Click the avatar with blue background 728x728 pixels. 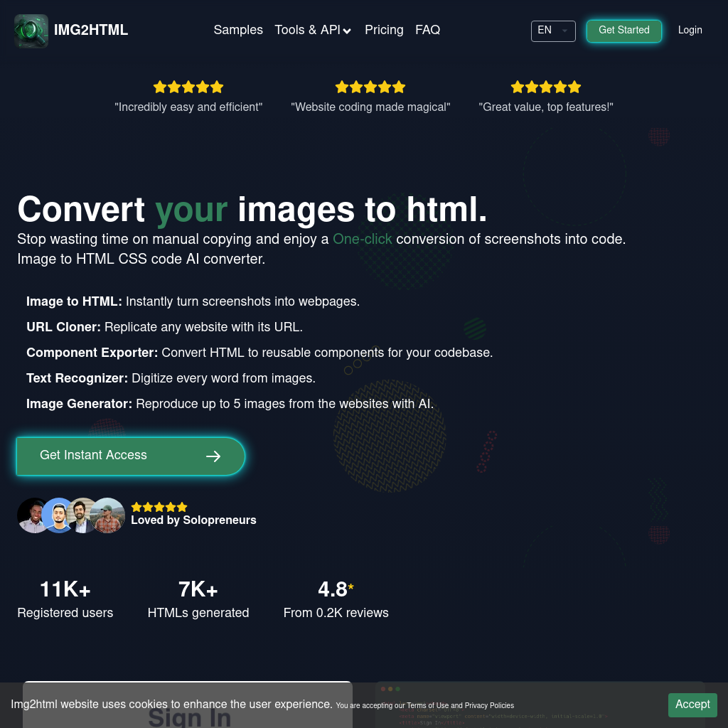[57, 515]
